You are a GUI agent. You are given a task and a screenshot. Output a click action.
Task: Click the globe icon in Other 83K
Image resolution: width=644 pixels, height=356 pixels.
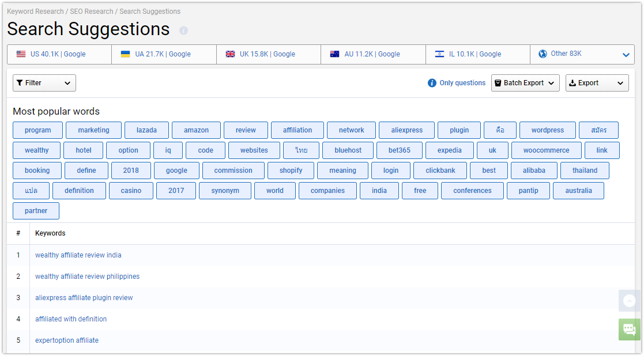click(x=543, y=54)
